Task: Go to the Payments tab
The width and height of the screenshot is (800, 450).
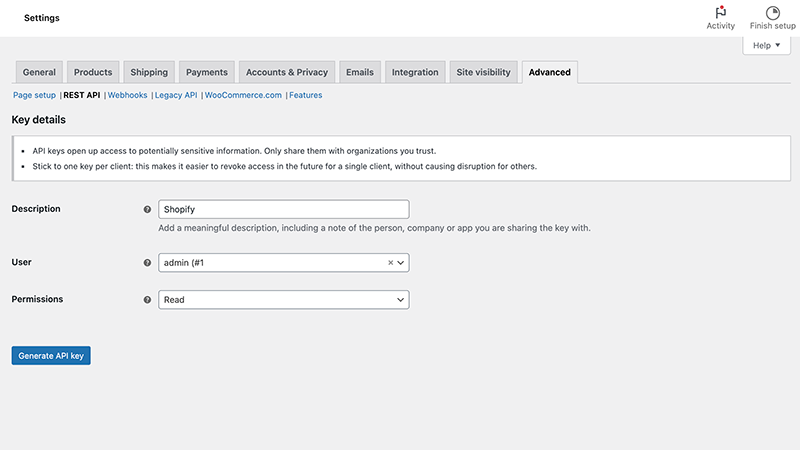Action: [x=207, y=72]
